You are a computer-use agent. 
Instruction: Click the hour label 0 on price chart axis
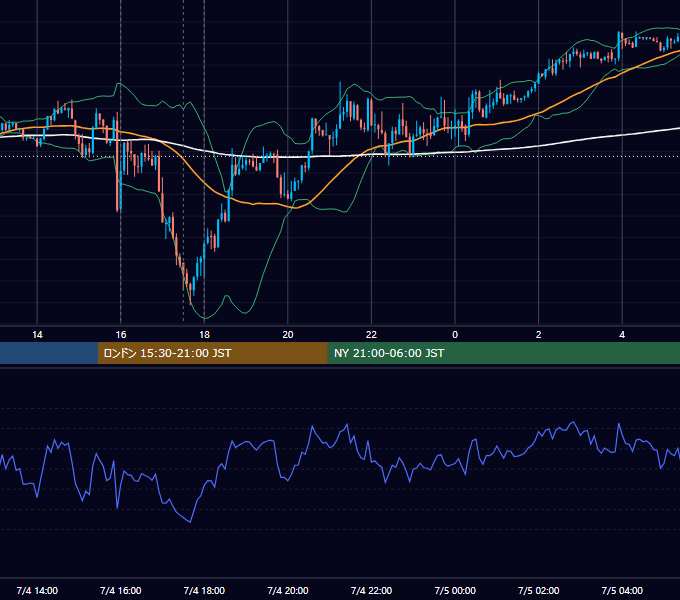[455, 335]
